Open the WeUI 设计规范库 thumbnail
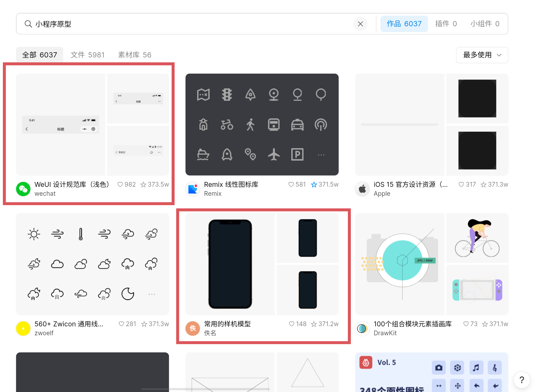 pos(92,124)
